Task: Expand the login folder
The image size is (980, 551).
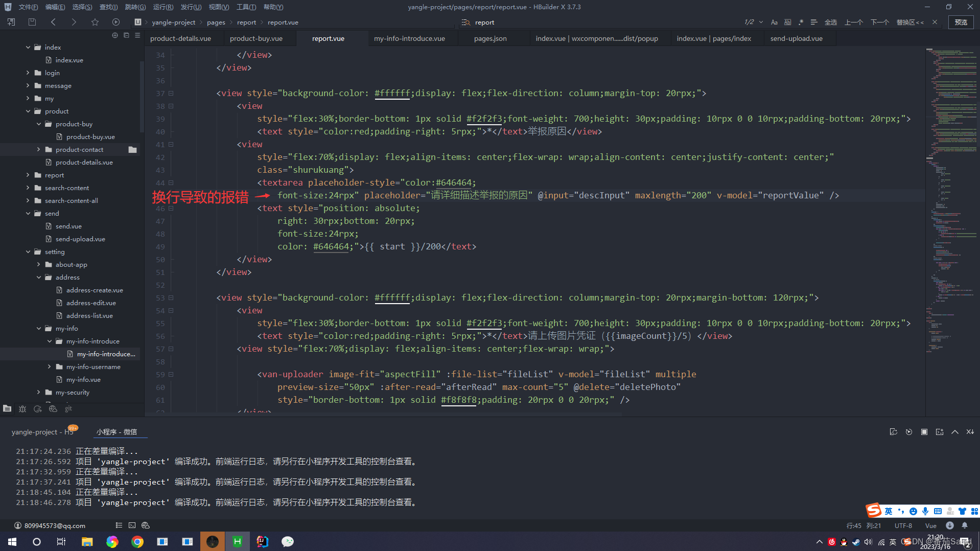Action: click(x=28, y=73)
